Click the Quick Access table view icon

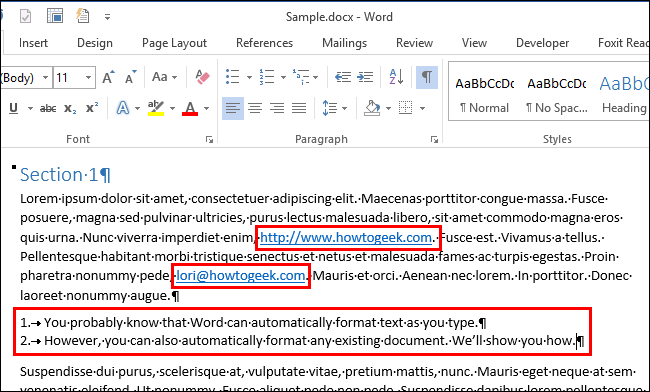pos(55,16)
